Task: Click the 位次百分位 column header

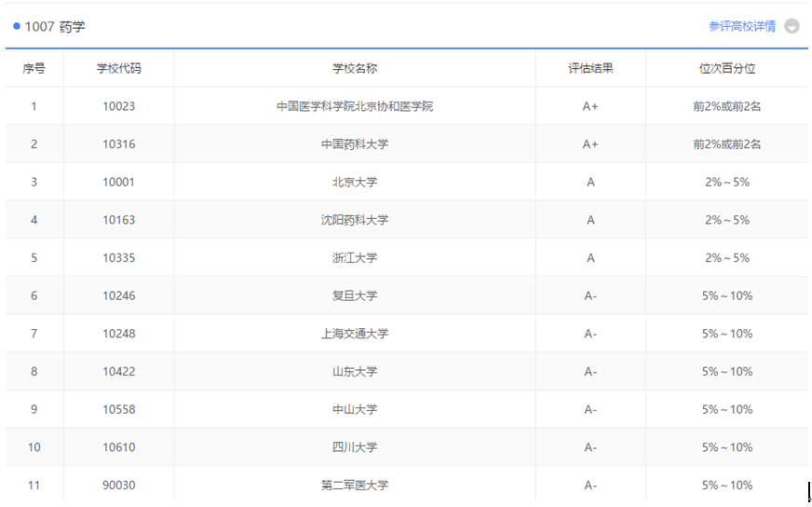Action: [727, 68]
